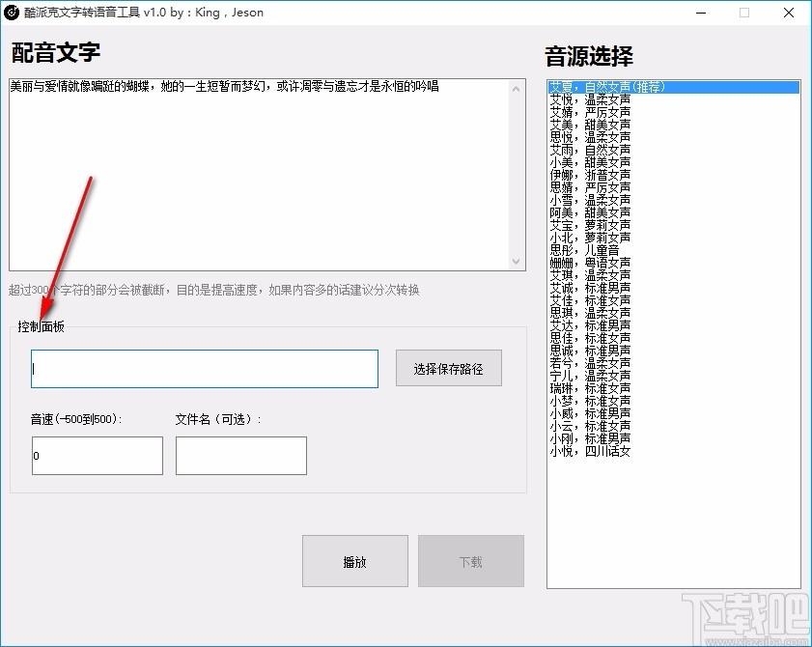Click the up arrow of the text box scrollbar
This screenshot has width=812, height=647.
coord(516,89)
